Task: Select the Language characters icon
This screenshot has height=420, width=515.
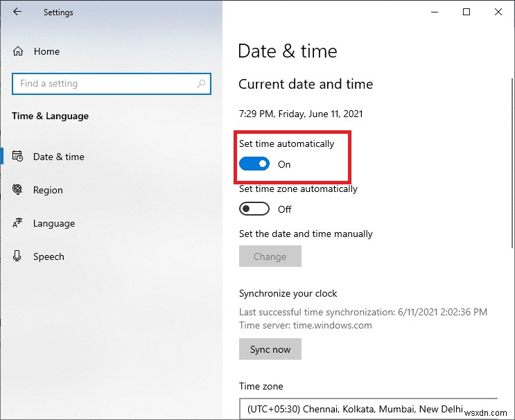Action: (17, 223)
